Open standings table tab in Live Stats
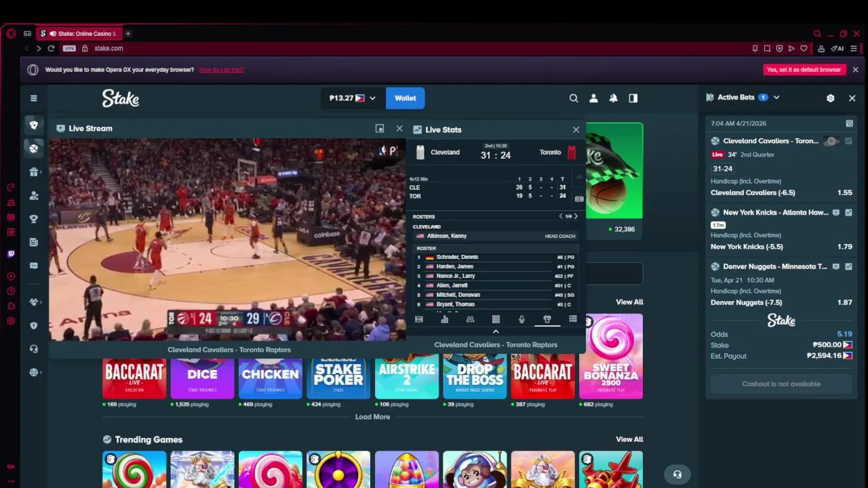The image size is (868, 488). [x=496, y=319]
